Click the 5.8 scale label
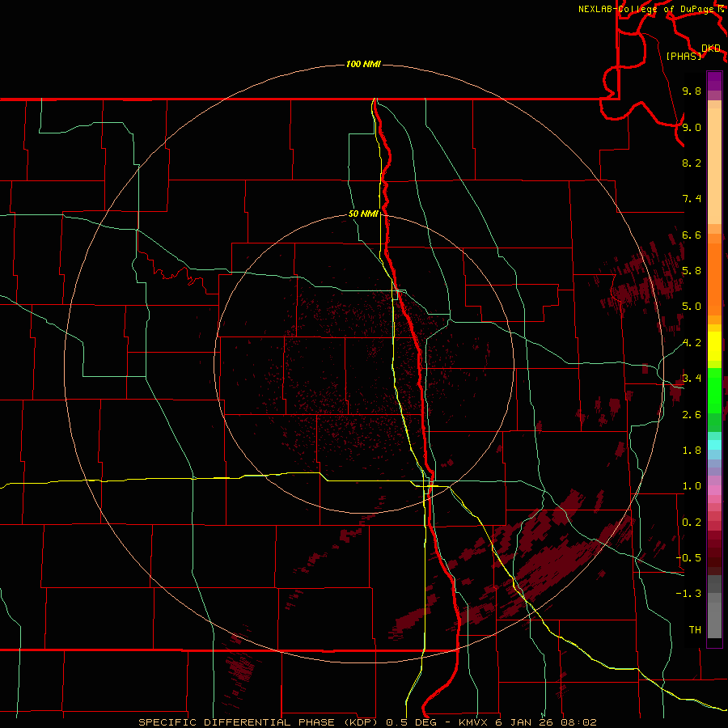Viewport: 728px width, 728px height. pos(692,271)
